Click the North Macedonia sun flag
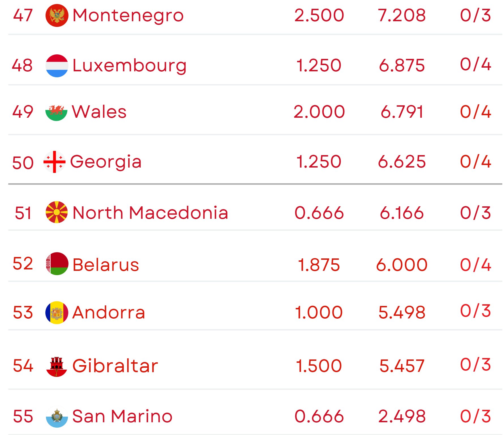Screen dimensions: 504x435 [x=57, y=212]
